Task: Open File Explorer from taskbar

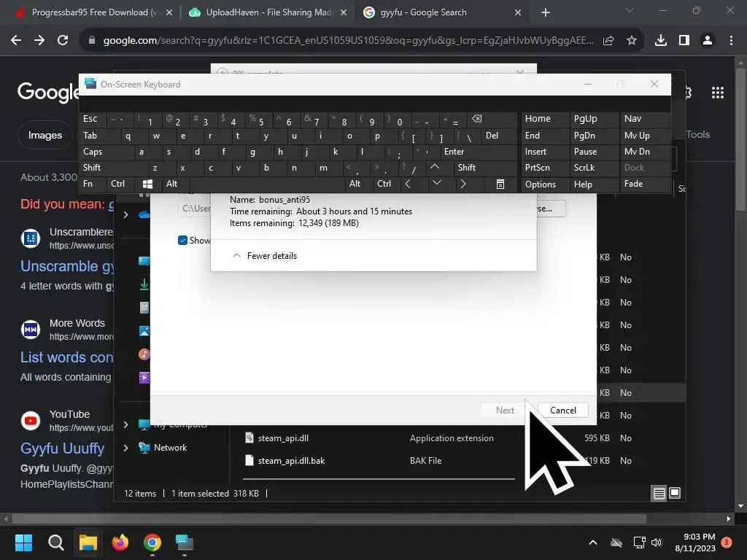Action: click(x=88, y=542)
